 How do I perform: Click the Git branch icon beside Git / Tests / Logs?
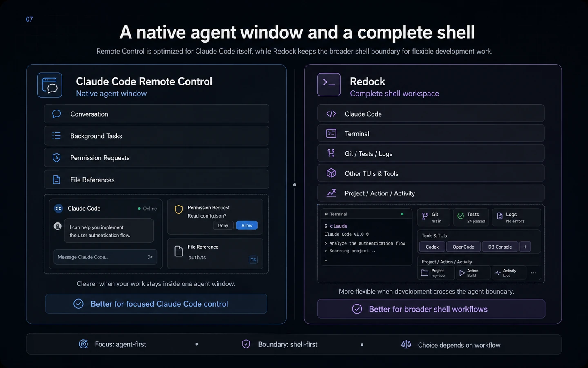pos(331,153)
